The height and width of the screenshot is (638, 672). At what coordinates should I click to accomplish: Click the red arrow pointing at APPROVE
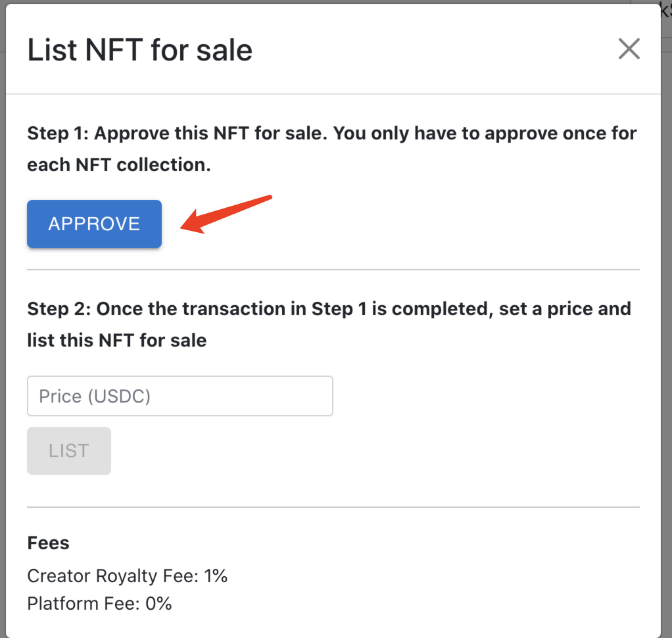coord(226,214)
